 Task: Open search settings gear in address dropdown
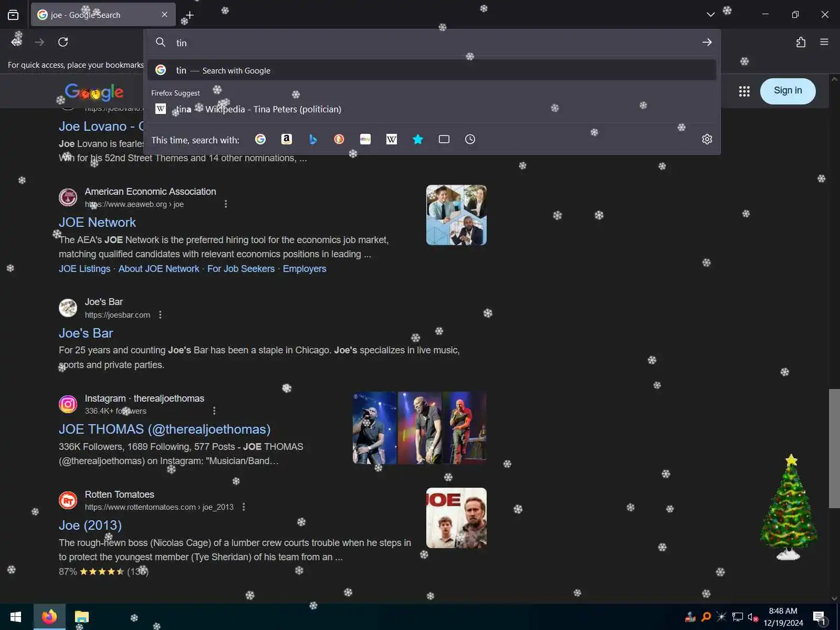pyautogui.click(x=707, y=139)
